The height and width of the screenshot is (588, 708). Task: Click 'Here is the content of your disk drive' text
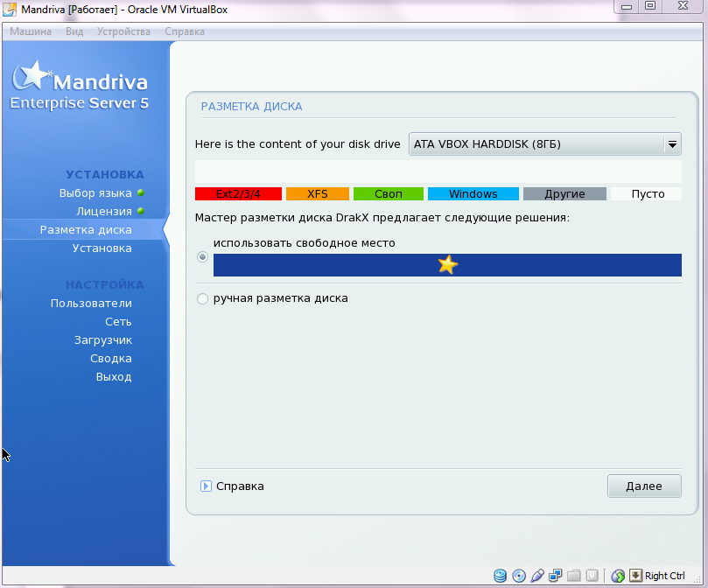pyautogui.click(x=298, y=144)
